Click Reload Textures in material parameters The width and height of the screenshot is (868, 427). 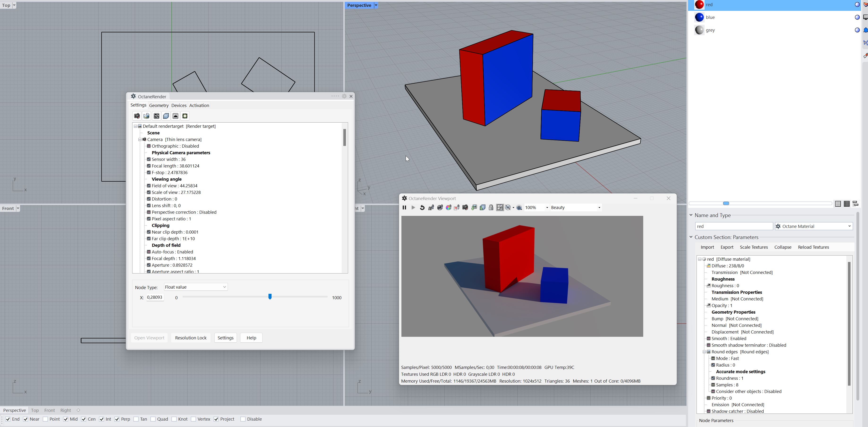click(x=813, y=247)
